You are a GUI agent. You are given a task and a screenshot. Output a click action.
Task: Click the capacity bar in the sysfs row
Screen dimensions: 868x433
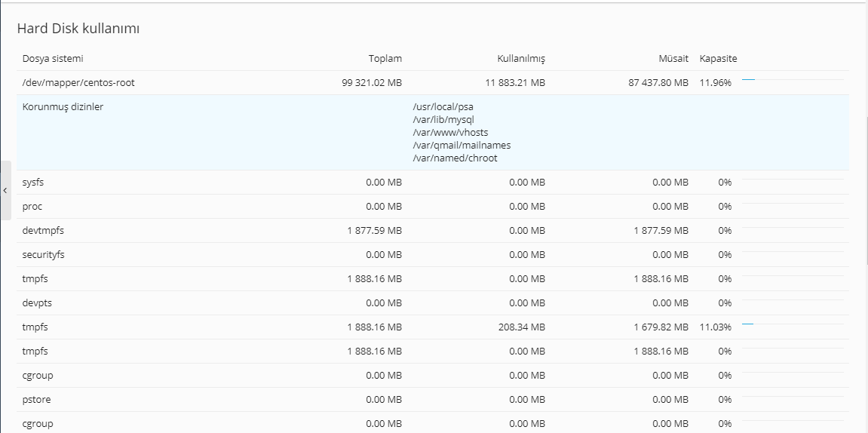click(793, 180)
